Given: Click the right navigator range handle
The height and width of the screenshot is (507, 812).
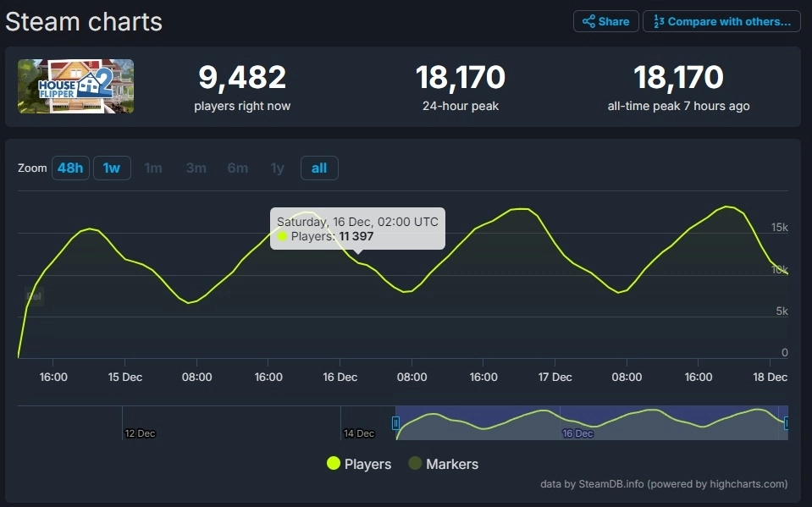Looking at the screenshot, I should 787,423.
